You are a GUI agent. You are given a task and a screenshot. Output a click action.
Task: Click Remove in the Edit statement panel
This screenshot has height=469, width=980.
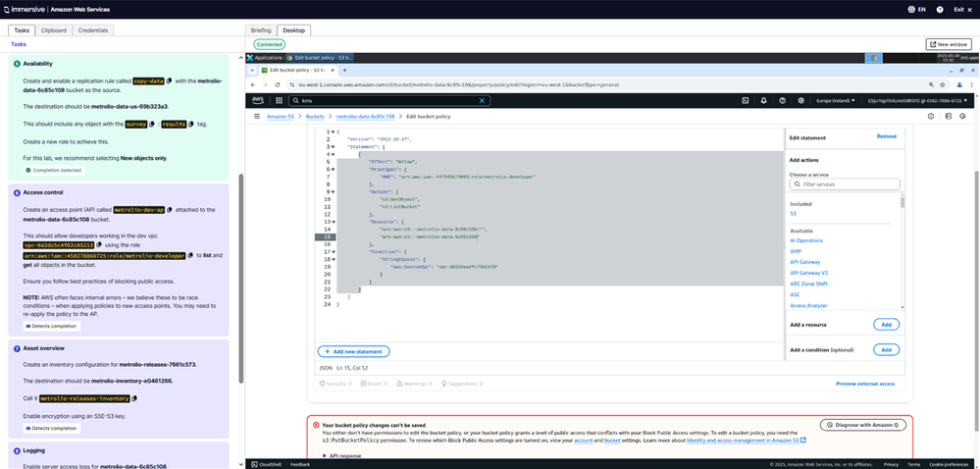[886, 136]
